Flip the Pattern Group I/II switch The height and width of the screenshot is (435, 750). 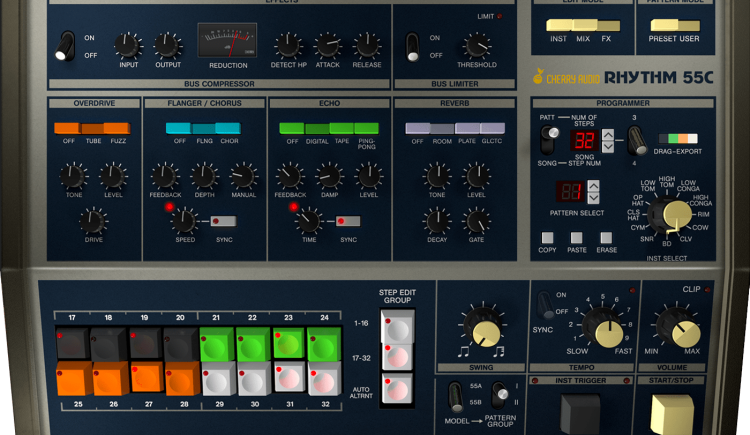tap(499, 395)
